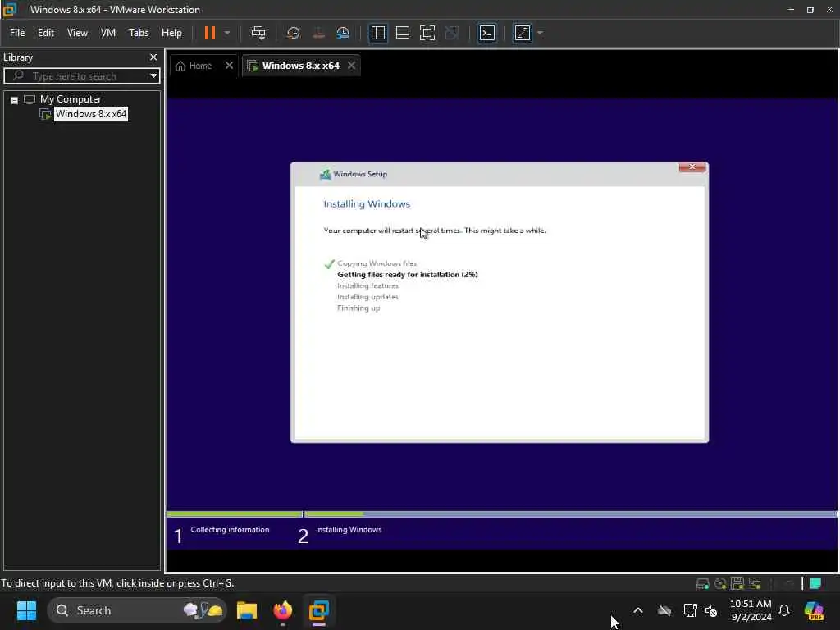Toggle the console view icon in the toolbar
The height and width of the screenshot is (630, 840).
click(x=487, y=33)
